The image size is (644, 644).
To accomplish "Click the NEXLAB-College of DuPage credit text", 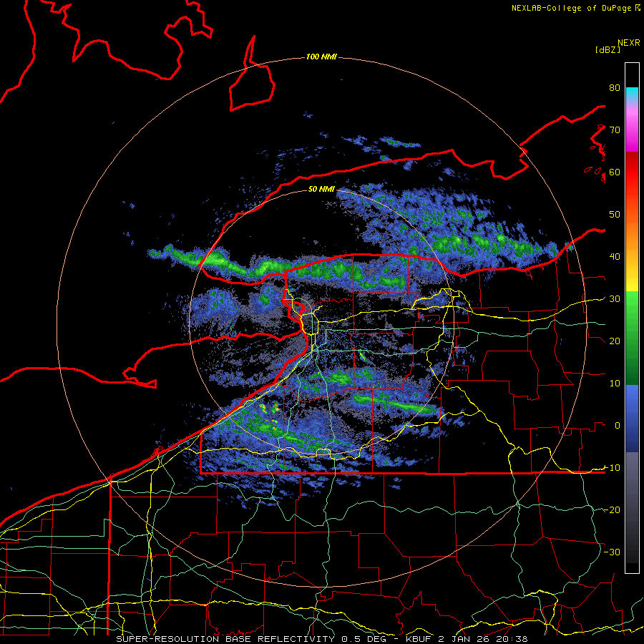I will 571,8.
